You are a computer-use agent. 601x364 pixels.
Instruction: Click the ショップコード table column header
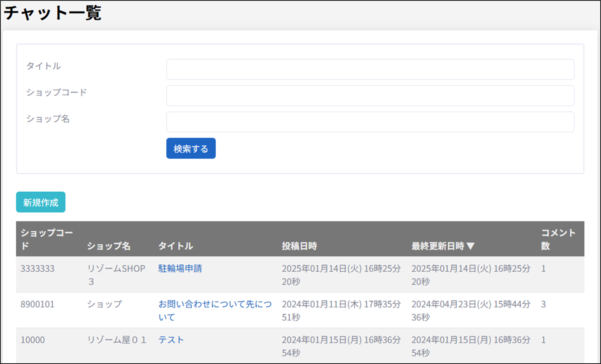point(46,239)
